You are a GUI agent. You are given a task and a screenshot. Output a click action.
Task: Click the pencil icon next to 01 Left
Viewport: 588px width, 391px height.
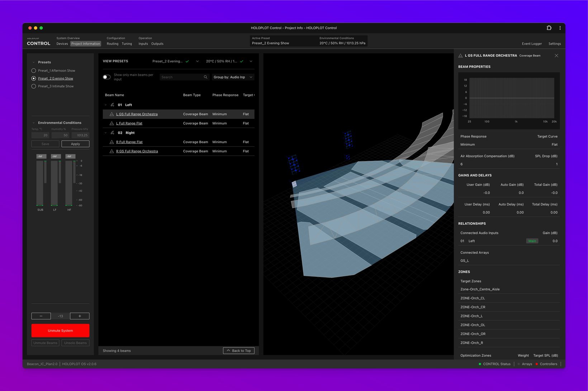point(112,105)
